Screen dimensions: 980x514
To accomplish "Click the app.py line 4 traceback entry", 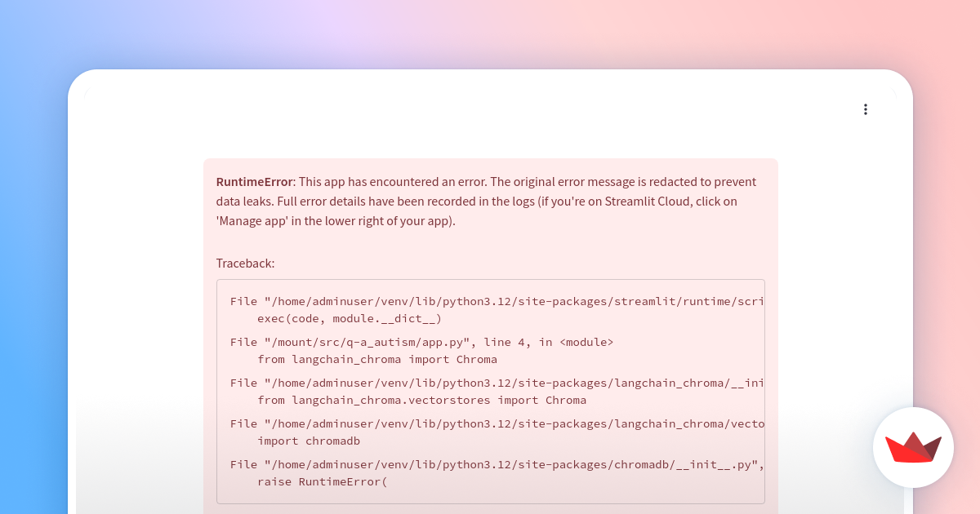I will point(421,342).
